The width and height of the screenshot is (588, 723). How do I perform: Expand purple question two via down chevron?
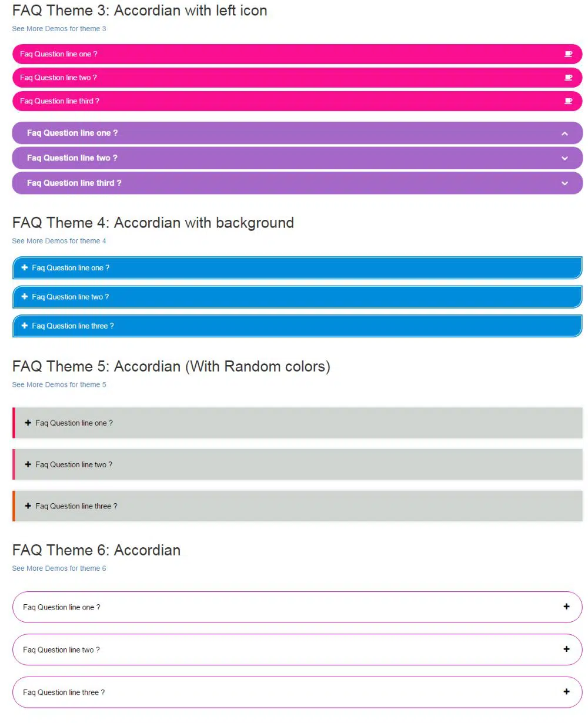pos(564,158)
